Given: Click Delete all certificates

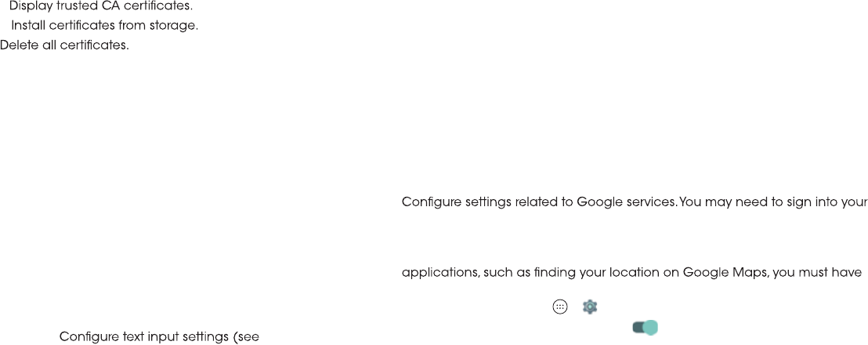Looking at the screenshot, I should tap(64, 45).
